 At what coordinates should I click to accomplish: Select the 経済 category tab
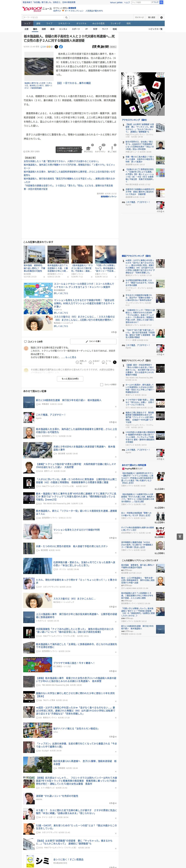click(53, 29)
